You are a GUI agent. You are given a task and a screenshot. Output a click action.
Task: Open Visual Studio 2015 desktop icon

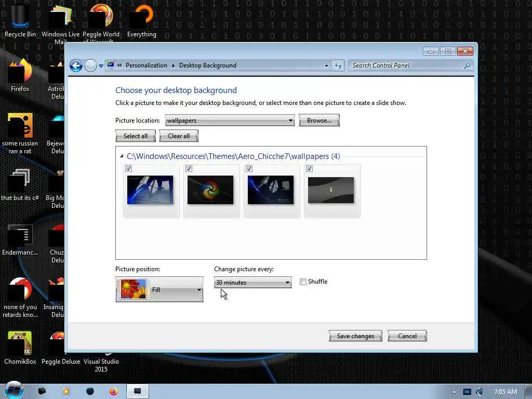pos(101,362)
